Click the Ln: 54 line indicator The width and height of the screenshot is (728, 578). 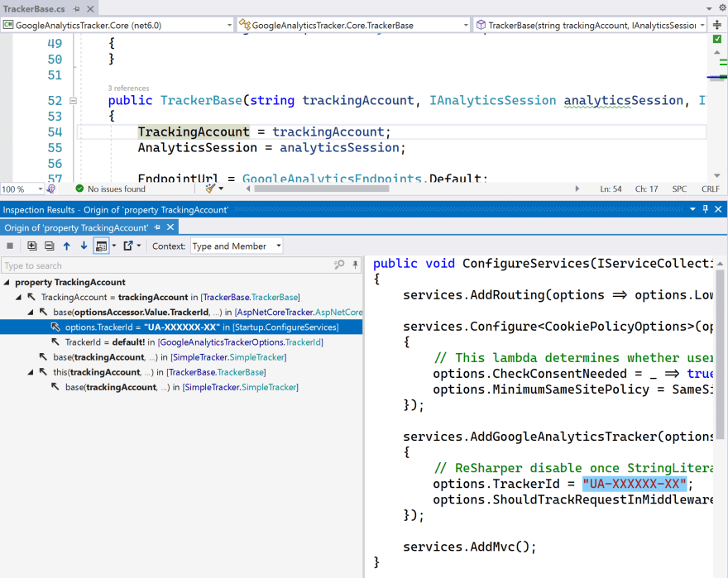click(611, 189)
